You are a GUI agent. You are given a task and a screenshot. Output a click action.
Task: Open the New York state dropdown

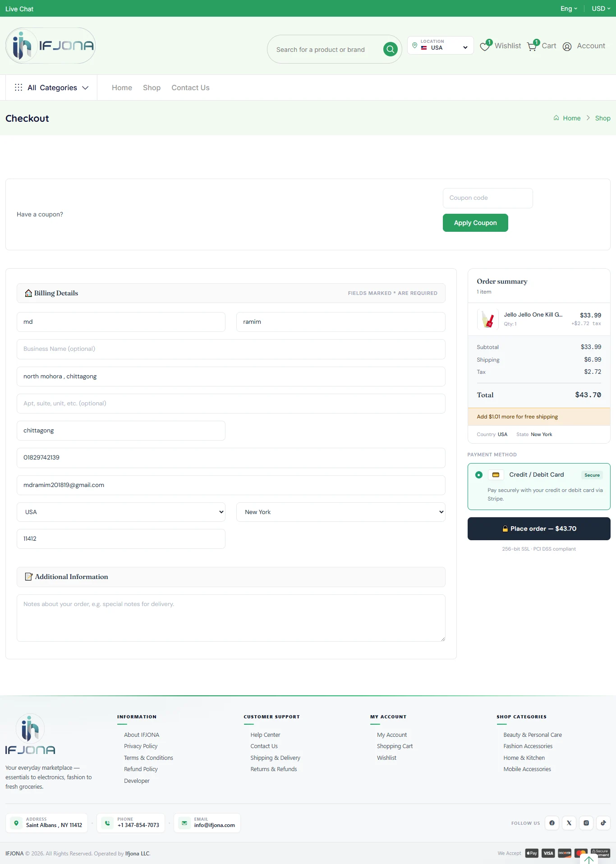tap(341, 512)
